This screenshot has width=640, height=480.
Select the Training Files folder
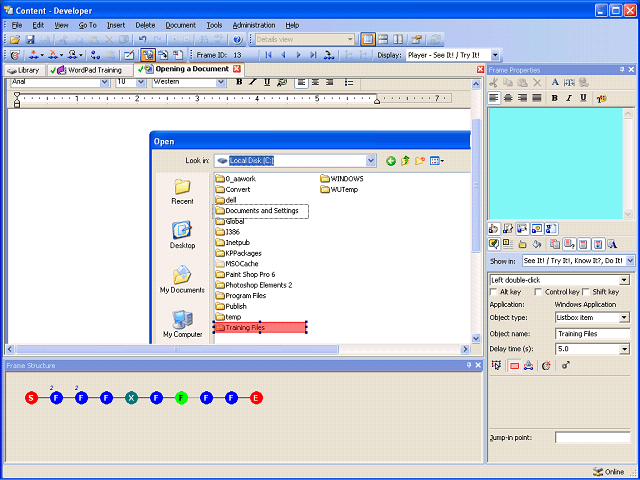tap(260, 328)
